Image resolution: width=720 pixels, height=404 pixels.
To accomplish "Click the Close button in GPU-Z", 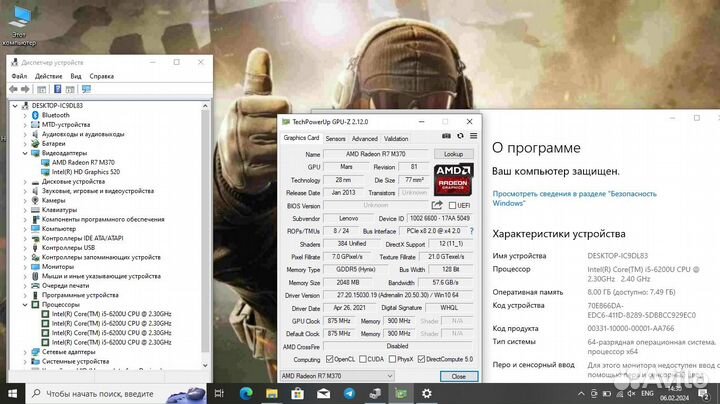I will (459, 376).
